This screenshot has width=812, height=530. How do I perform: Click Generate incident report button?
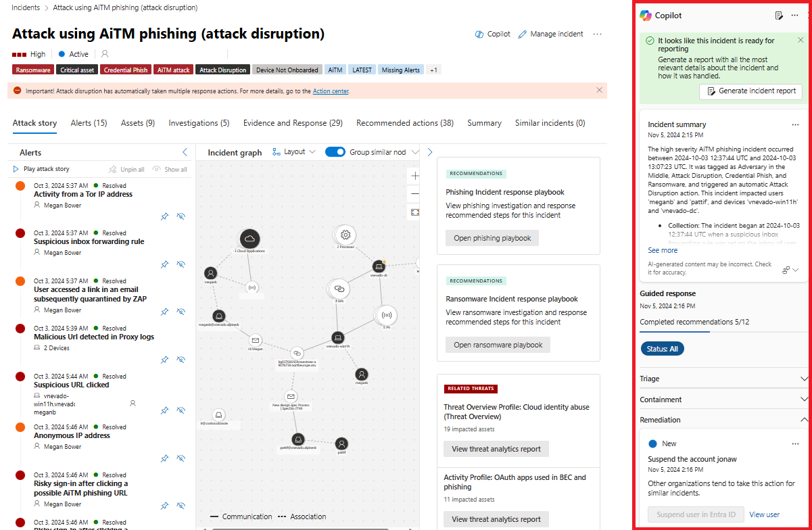tap(750, 91)
